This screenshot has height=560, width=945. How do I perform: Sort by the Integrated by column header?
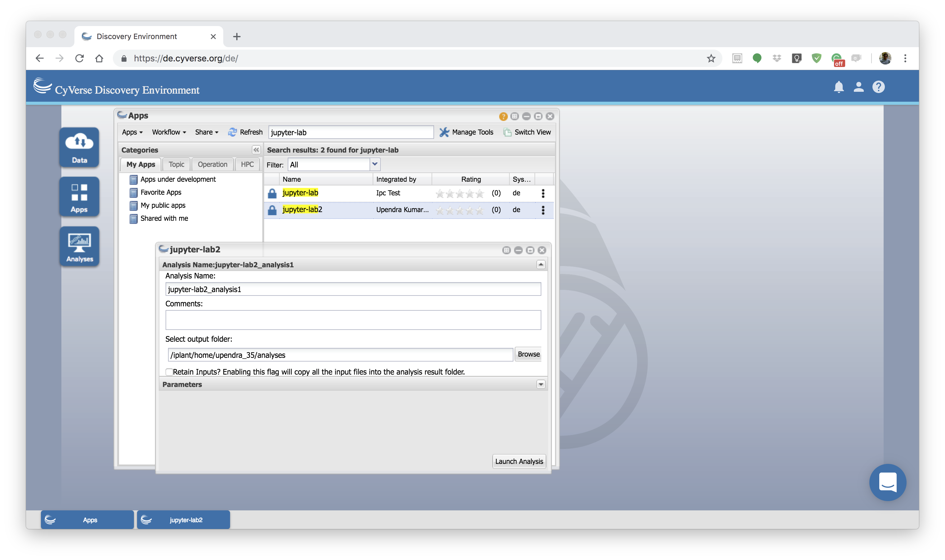[x=402, y=179]
